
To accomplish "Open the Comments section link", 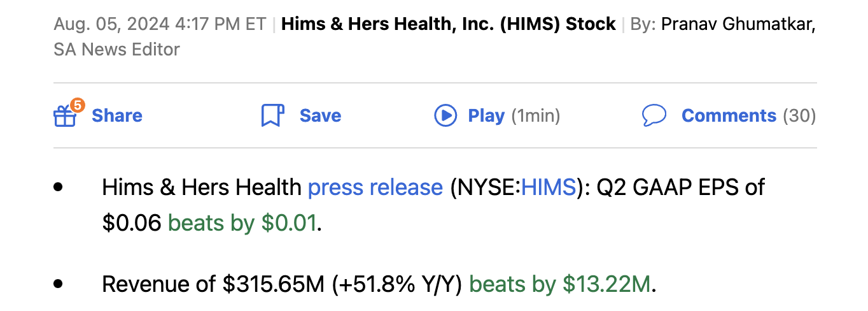I will 729,115.
